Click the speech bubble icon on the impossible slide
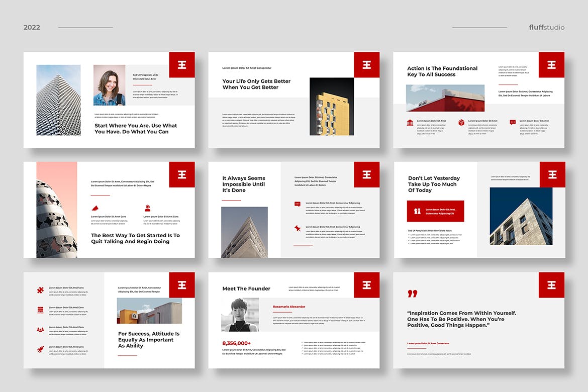588x392 pixels. click(298, 204)
